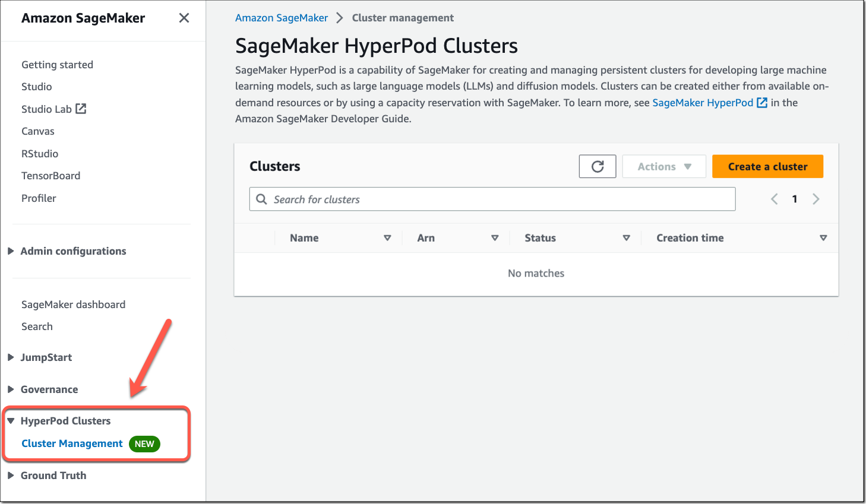The image size is (866, 504).
Task: Collapse the HyperPod Clusters section
Action: point(11,421)
